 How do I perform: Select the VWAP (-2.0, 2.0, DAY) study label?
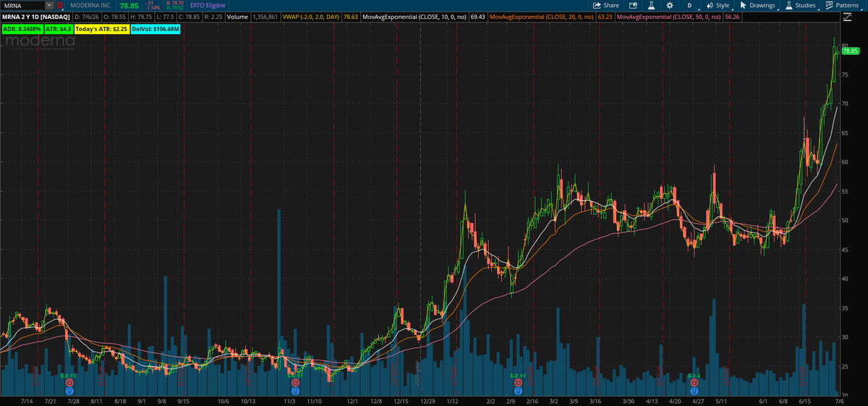[x=312, y=16]
